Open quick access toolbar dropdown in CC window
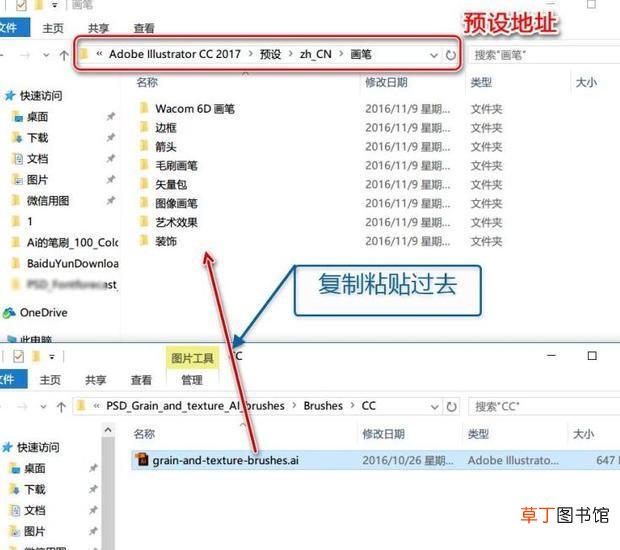Screen dimensions: 620x550 [x=52, y=357]
